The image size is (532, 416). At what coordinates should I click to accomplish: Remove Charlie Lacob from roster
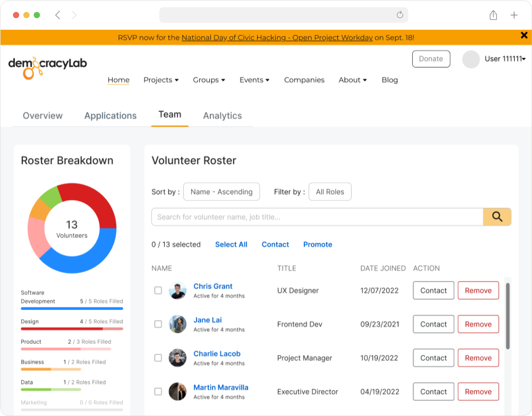tap(478, 358)
